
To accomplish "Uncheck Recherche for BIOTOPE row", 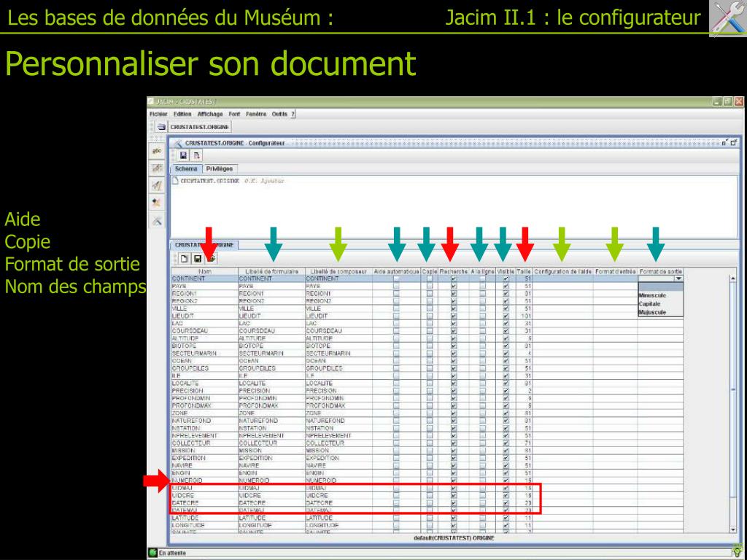I will click(454, 346).
